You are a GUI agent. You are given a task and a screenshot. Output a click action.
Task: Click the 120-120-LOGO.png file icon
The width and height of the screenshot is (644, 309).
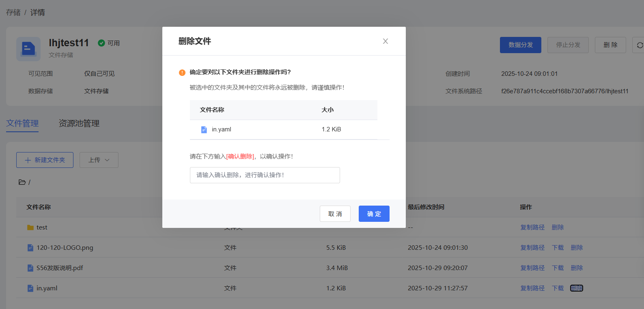30,248
